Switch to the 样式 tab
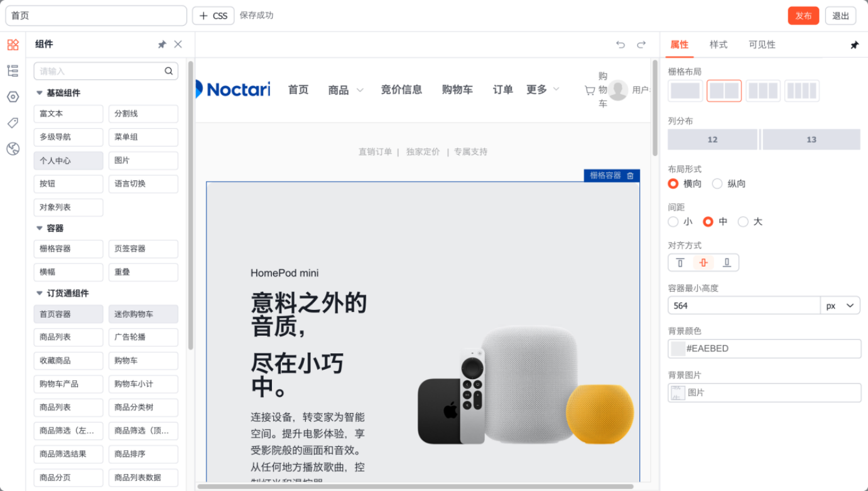 (x=719, y=45)
